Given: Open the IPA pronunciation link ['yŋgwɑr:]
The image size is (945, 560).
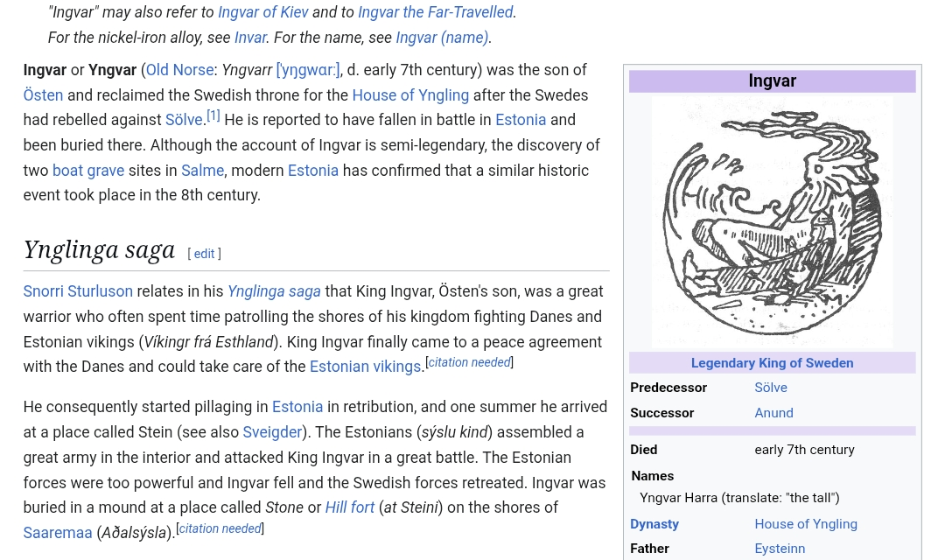Looking at the screenshot, I should [307, 70].
